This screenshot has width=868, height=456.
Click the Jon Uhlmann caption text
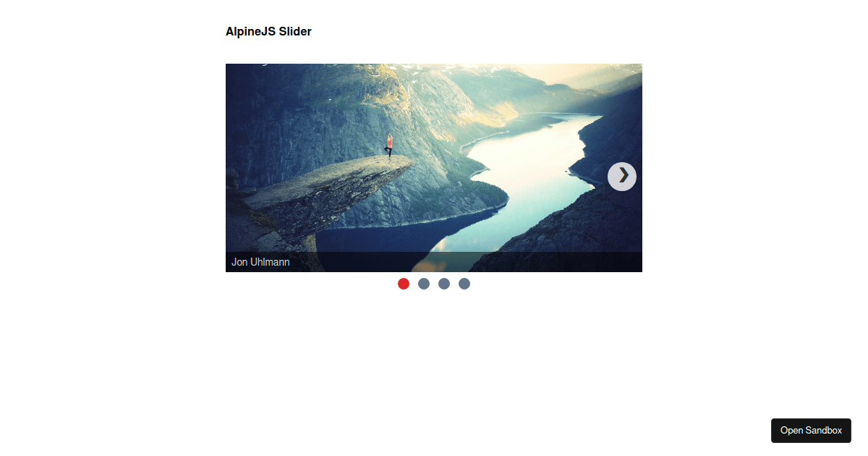click(x=260, y=262)
